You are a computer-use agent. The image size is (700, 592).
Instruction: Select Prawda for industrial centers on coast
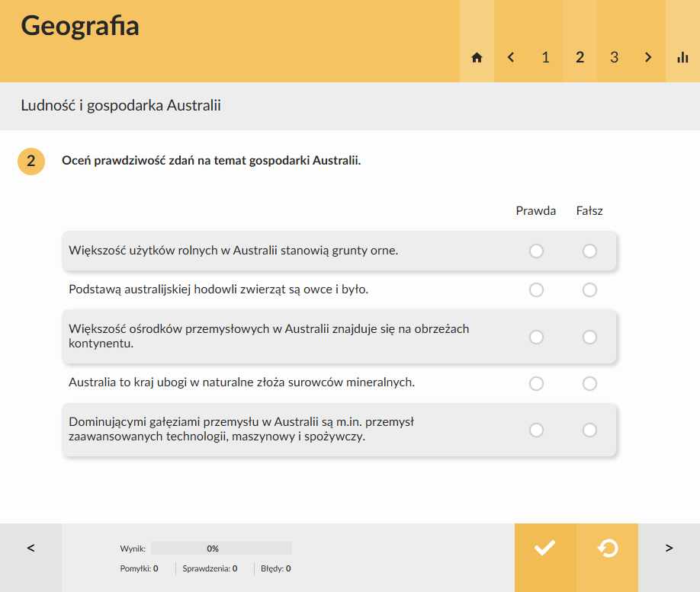point(536,337)
